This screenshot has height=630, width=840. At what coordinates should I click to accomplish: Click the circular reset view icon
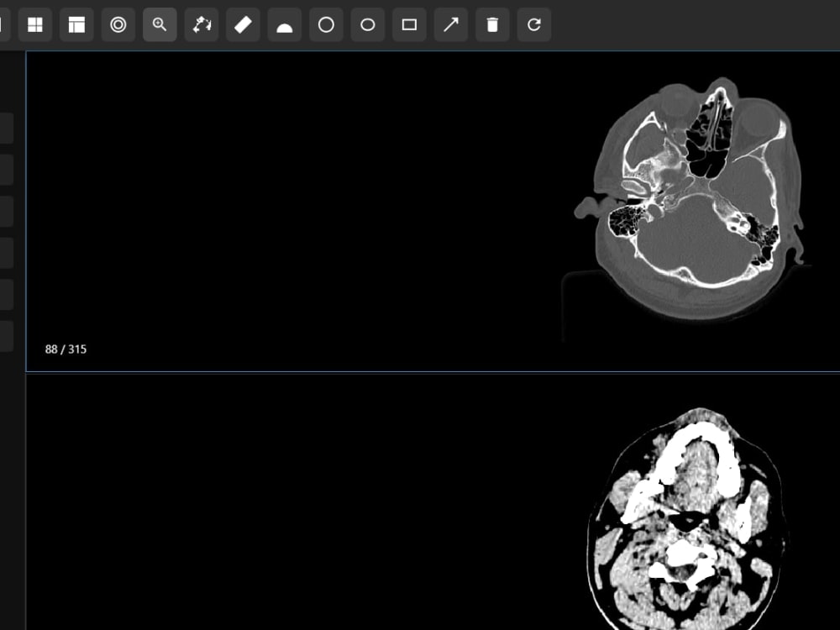pos(534,24)
